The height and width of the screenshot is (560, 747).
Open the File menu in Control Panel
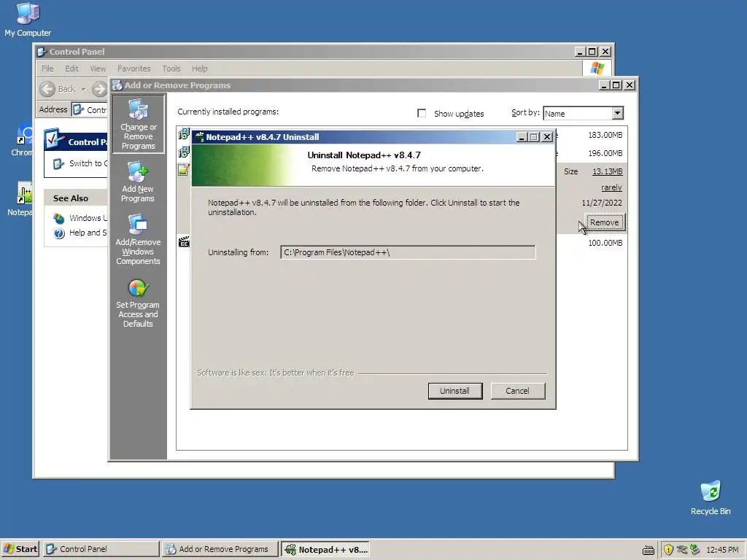pyautogui.click(x=47, y=69)
